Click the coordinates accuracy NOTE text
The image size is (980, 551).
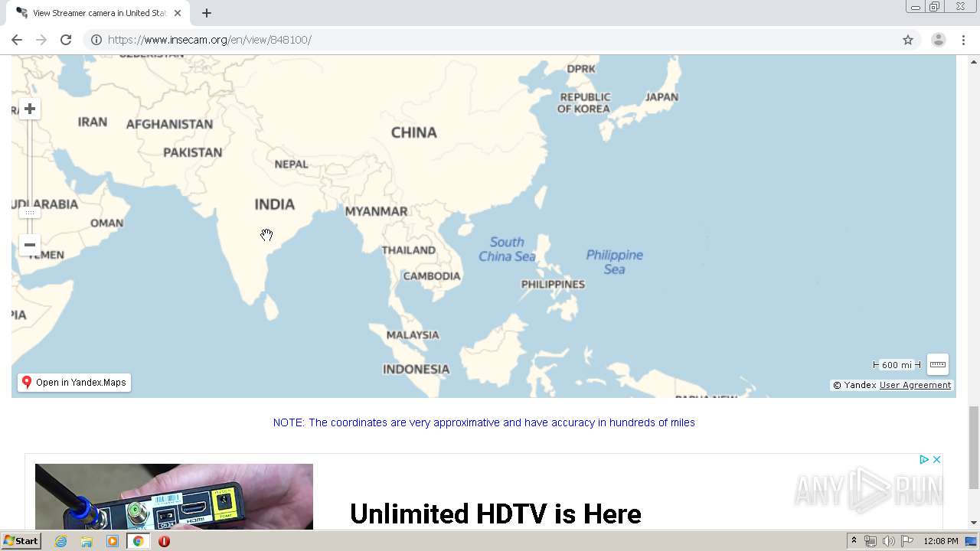[484, 422]
